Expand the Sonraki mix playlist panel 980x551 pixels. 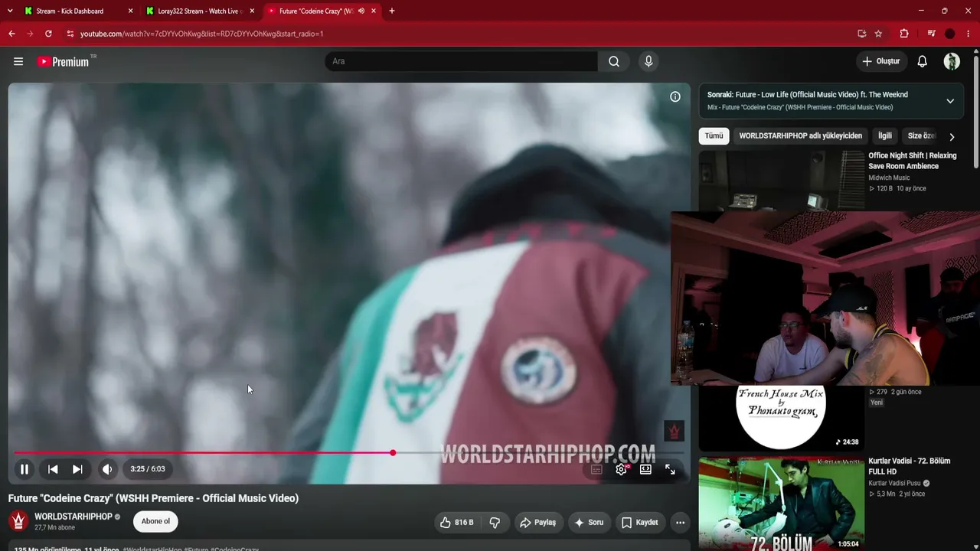tap(950, 101)
